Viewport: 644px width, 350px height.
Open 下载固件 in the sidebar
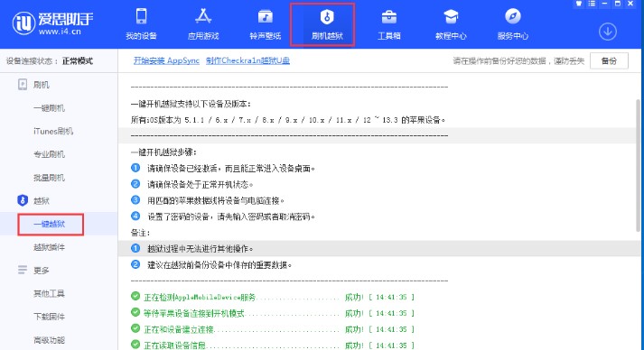click(49, 317)
